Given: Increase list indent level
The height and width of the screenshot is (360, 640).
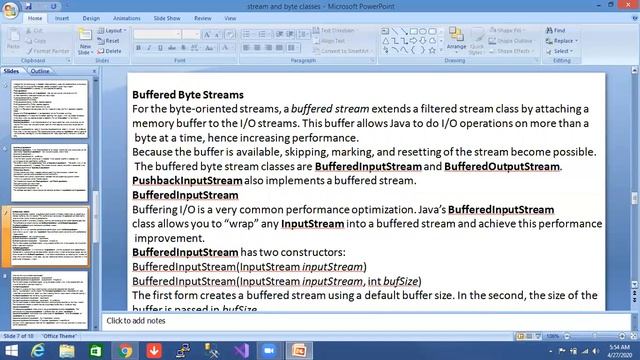Looking at the screenshot, I should [290, 34].
